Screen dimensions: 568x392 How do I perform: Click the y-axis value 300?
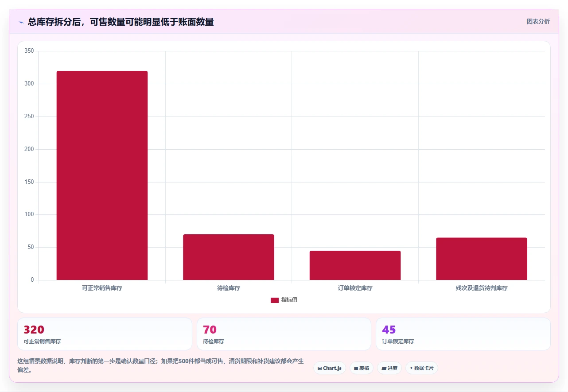[x=29, y=84]
